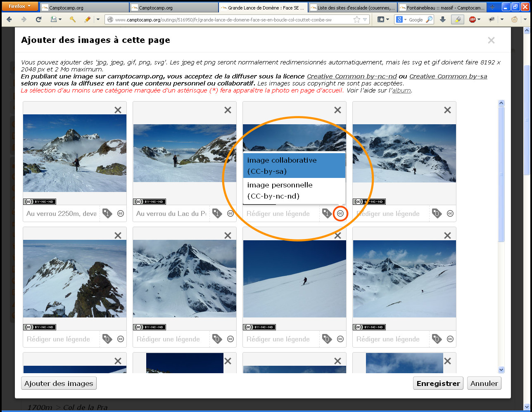The image size is (532, 412).
Task: Open the Creative Common by-sa link
Action: pyautogui.click(x=448, y=76)
